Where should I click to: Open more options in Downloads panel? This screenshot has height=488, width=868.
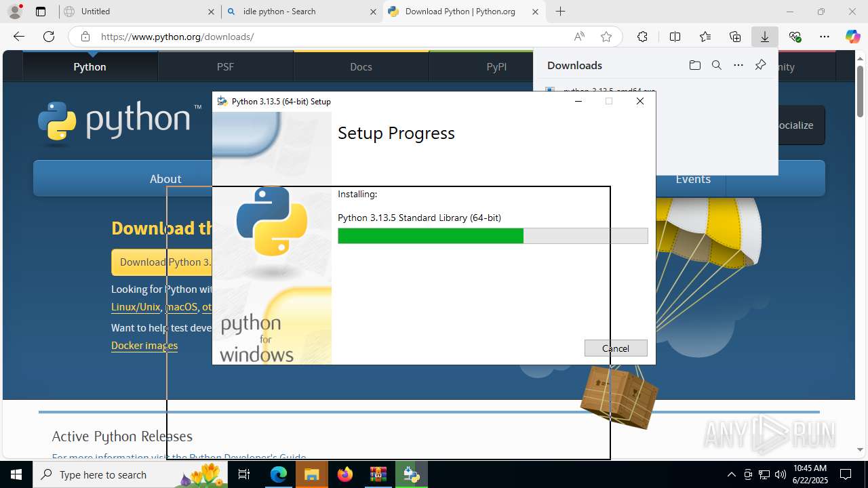pyautogui.click(x=738, y=65)
